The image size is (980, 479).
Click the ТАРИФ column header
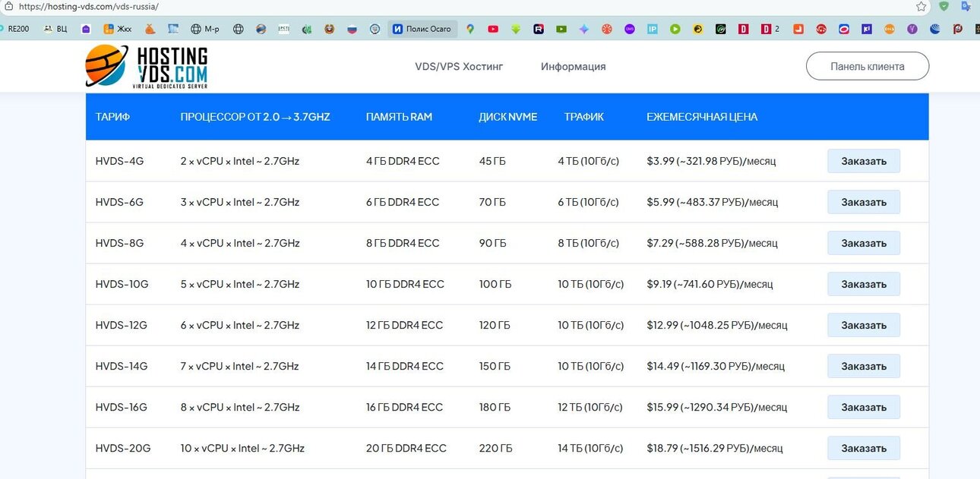[x=112, y=117]
